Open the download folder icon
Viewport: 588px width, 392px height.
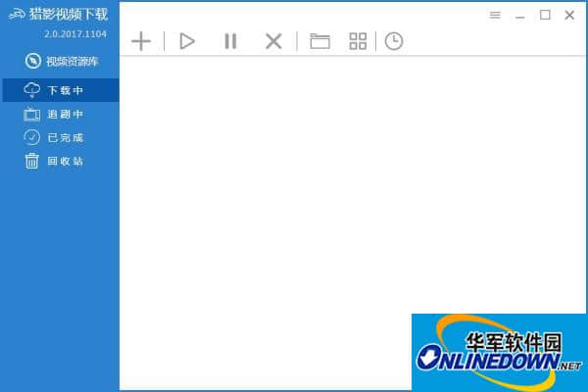pyautogui.click(x=319, y=41)
